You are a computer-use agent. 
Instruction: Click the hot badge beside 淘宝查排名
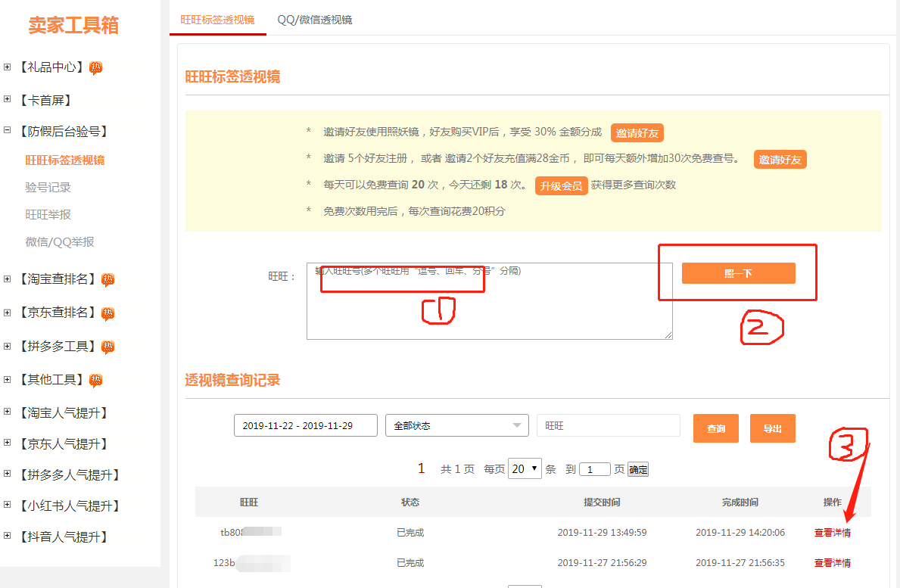pyautogui.click(x=108, y=280)
